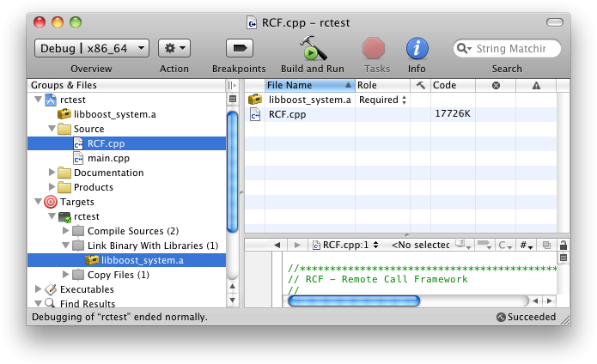This screenshot has height=364, width=597.
Task: Click the editor horizontal scrollbar thumb
Action: tap(354, 300)
